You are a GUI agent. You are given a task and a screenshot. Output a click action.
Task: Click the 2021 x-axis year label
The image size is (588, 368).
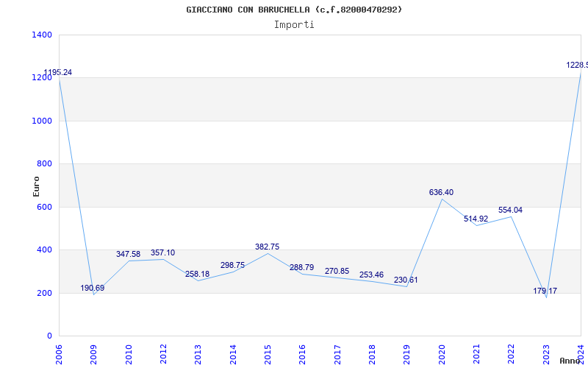(476, 355)
